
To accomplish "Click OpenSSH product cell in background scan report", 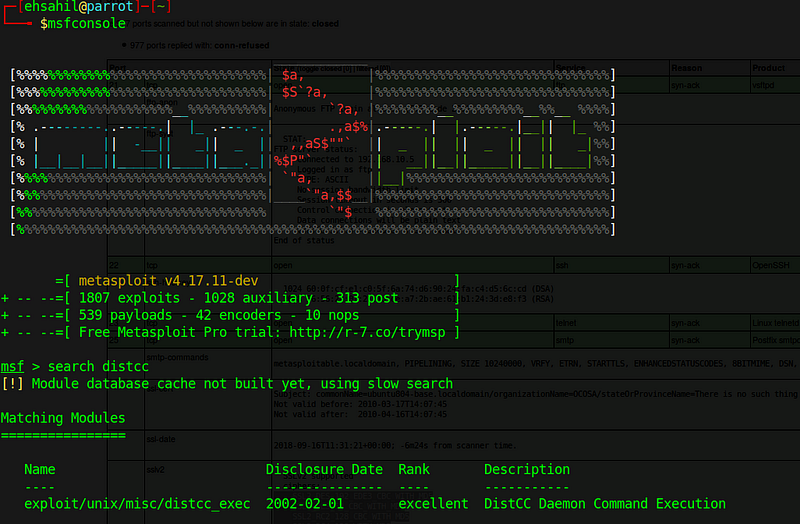I will pyautogui.click(x=770, y=265).
